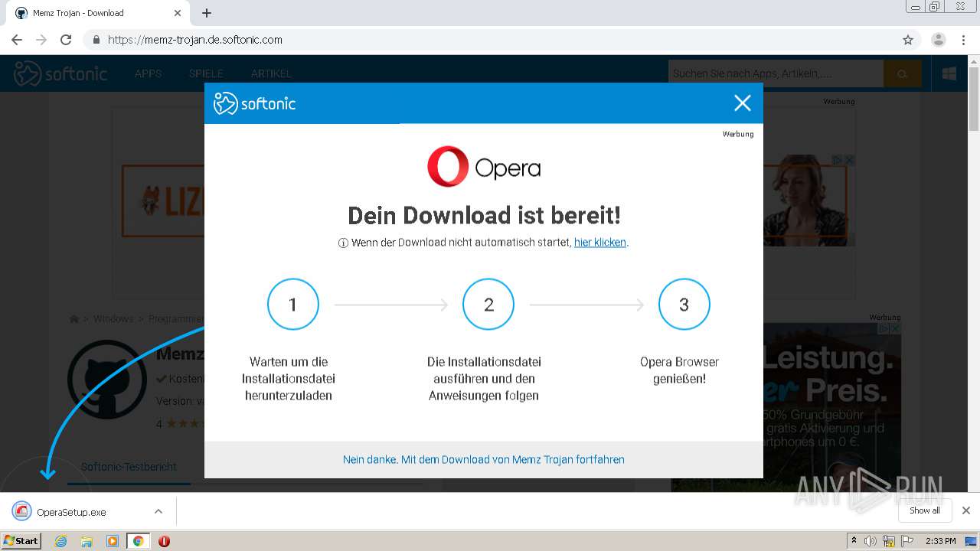Click the Windows breadcrumb link
The height and width of the screenshot is (551, 980).
pos(113,319)
